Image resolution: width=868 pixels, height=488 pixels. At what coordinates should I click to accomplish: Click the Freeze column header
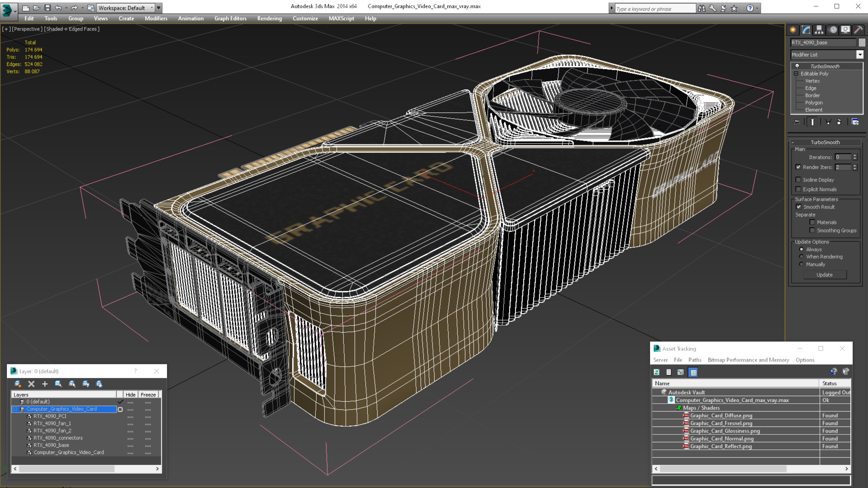click(x=148, y=394)
